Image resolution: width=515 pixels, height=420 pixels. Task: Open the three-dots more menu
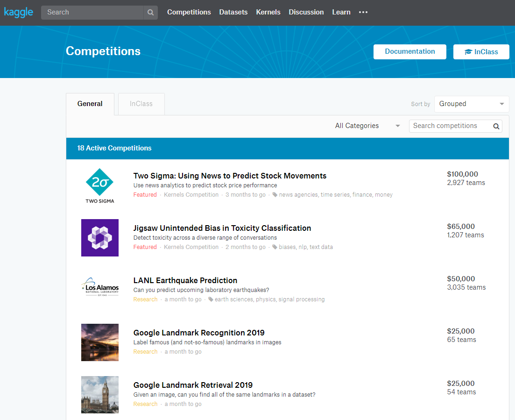point(363,12)
